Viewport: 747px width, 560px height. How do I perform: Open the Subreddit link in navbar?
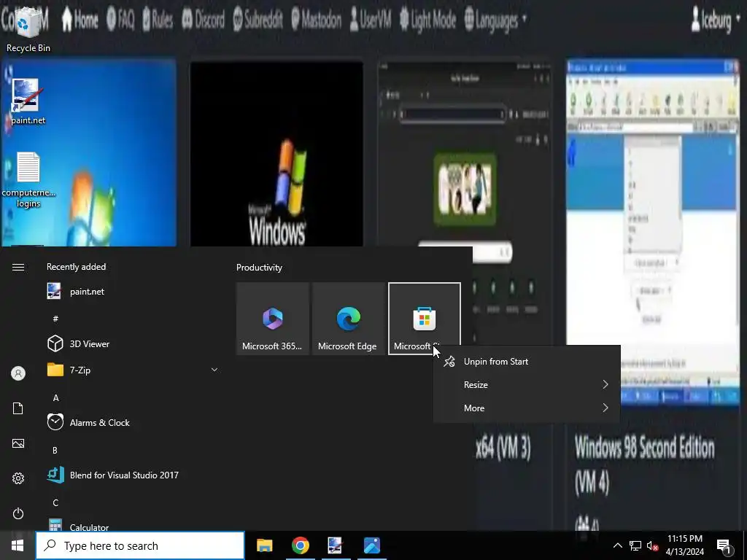(258, 20)
